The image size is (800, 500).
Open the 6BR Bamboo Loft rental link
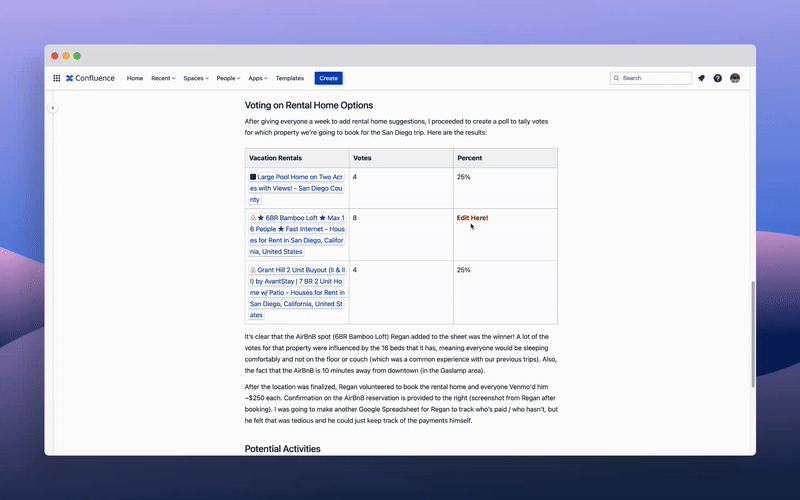pyautogui.click(x=297, y=235)
